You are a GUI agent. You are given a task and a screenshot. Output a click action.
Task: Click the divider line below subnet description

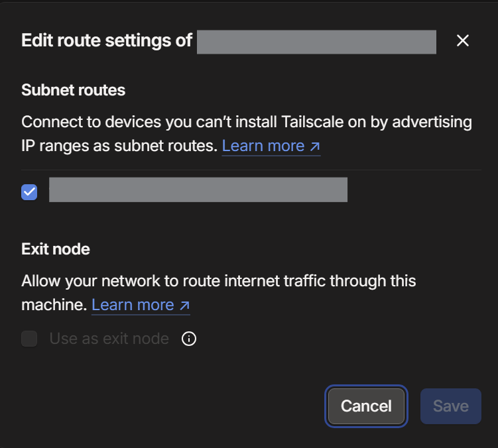[251, 170]
